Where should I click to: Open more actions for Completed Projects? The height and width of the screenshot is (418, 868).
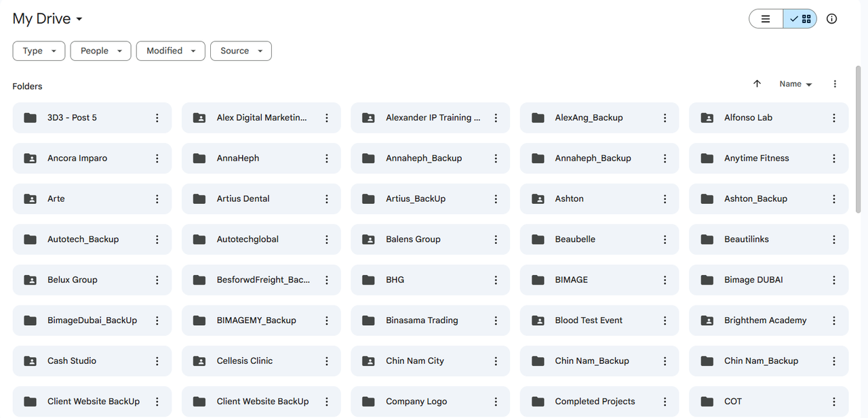(665, 402)
